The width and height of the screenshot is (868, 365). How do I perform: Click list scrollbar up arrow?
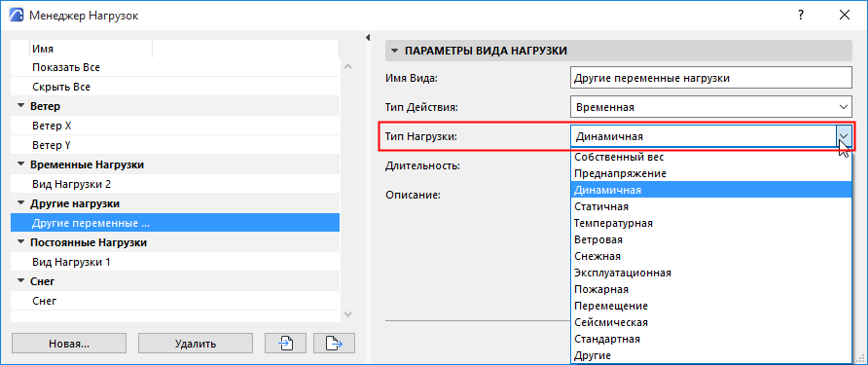(347, 67)
